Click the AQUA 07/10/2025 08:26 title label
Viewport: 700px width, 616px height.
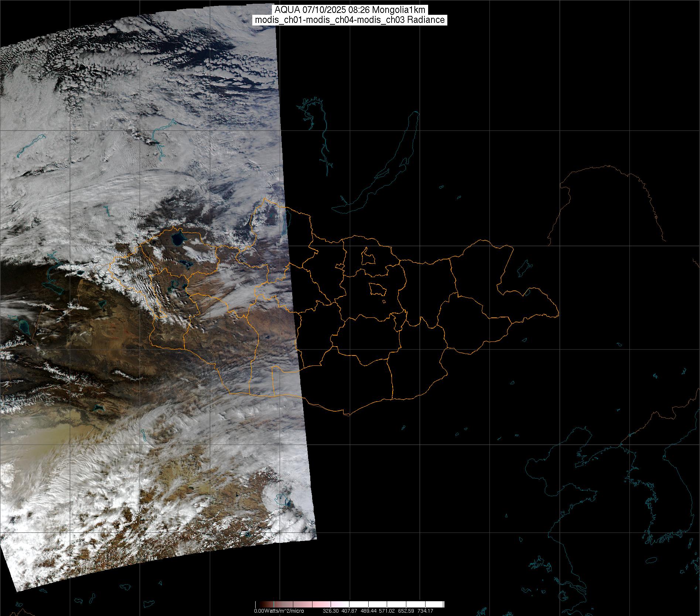(x=350, y=10)
